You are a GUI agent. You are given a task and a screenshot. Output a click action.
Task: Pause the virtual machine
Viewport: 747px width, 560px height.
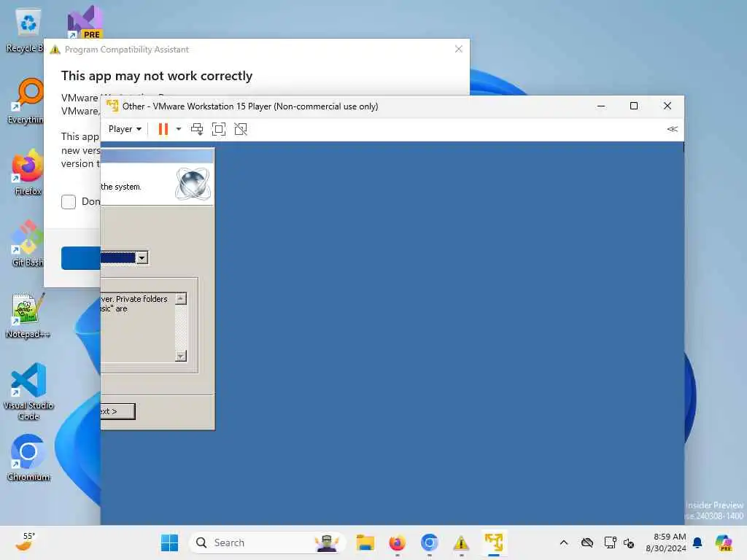click(163, 129)
